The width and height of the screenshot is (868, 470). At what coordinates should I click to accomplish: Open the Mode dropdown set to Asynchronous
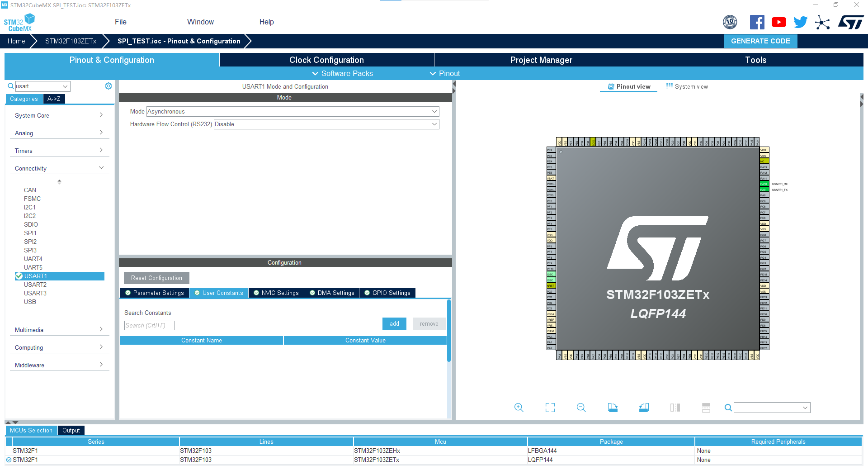[x=292, y=111]
